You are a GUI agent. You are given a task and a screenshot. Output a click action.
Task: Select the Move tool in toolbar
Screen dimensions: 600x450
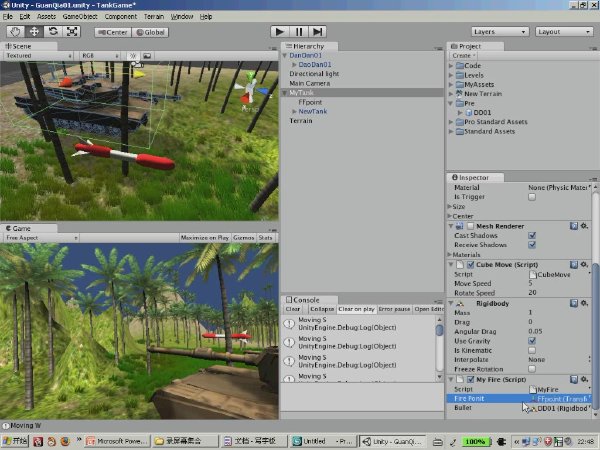coord(34,32)
